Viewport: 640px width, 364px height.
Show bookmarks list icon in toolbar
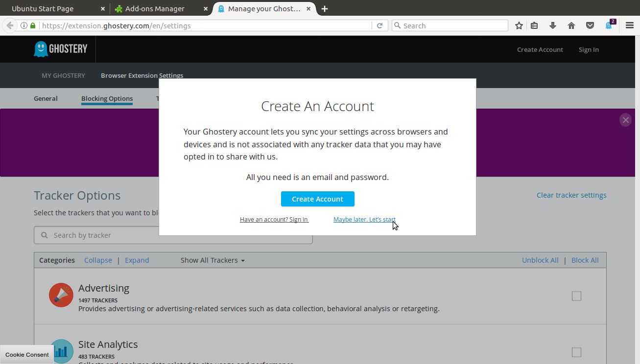534,25
